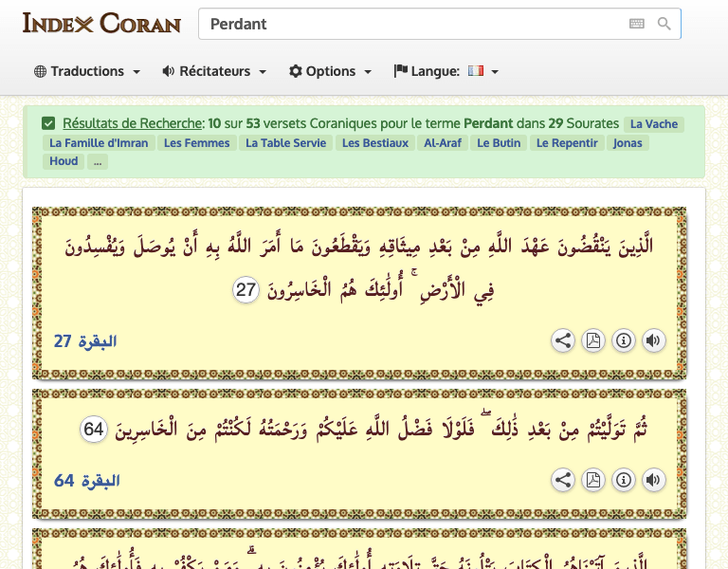Click the Index Coran logo
Viewport: 728px width, 569px height.
point(101,23)
